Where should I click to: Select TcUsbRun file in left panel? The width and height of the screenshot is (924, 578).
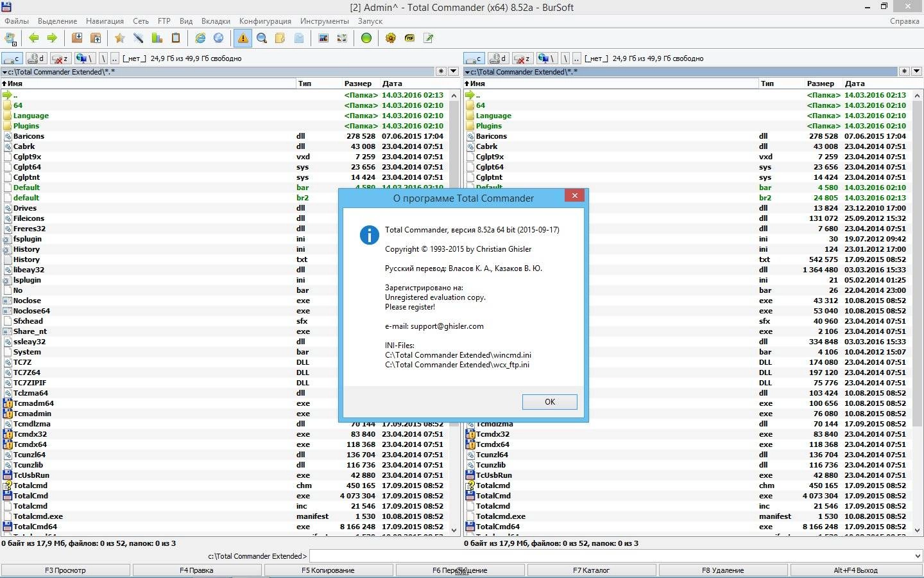[31, 475]
